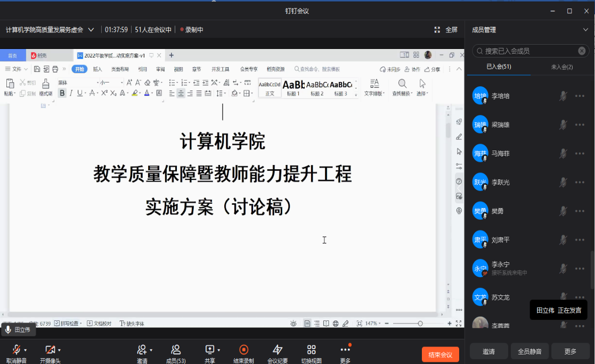Image resolution: width=595 pixels, height=364 pixels.
Task: Open microphone options arrow beside 取消静音
Action: pyautogui.click(x=26, y=350)
